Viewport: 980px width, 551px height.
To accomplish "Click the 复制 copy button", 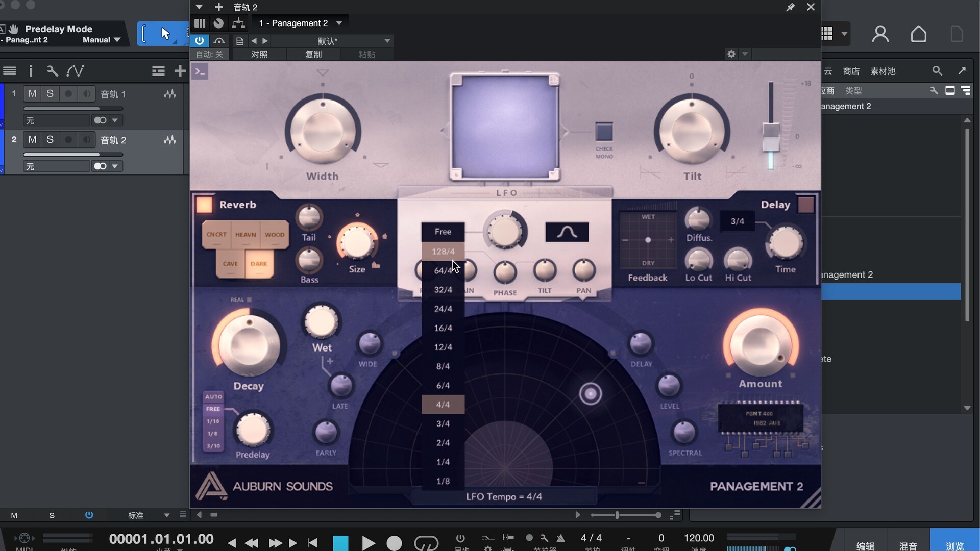I will click(x=313, y=54).
